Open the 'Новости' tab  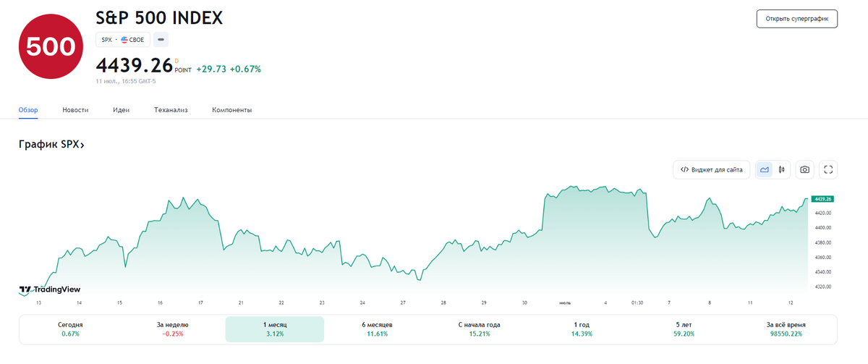click(x=75, y=110)
